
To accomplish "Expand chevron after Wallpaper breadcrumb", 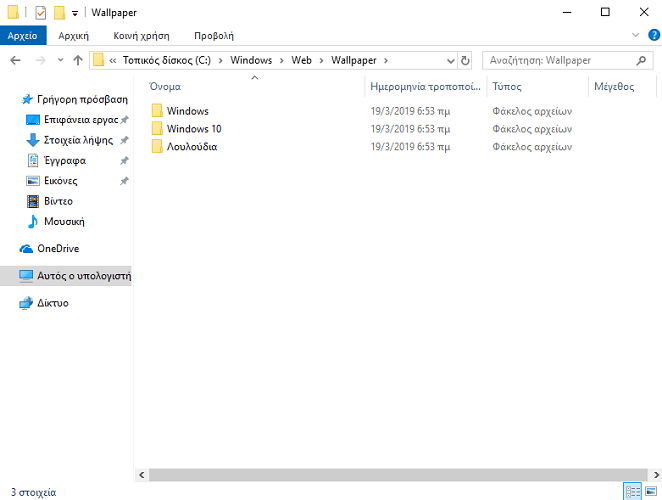I will tap(386, 61).
